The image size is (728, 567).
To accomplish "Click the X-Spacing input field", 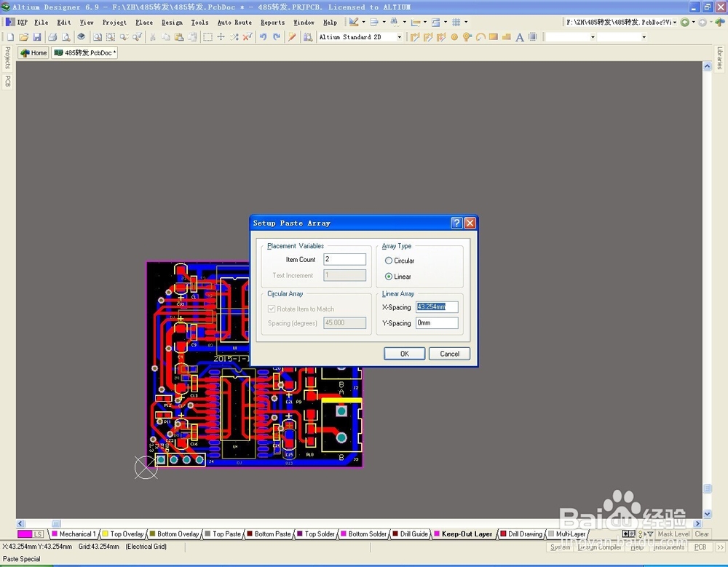I will click(x=437, y=307).
